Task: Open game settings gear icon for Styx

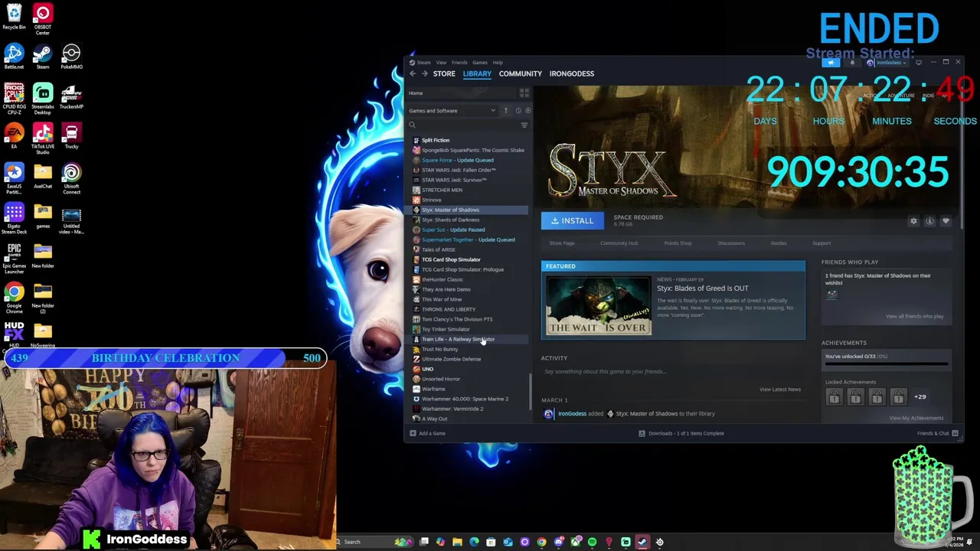Action: pos(913,220)
